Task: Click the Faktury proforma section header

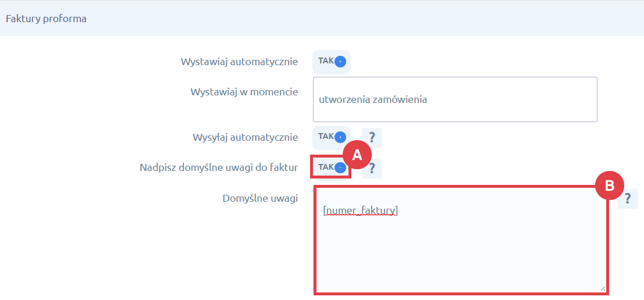Action: click(46, 19)
